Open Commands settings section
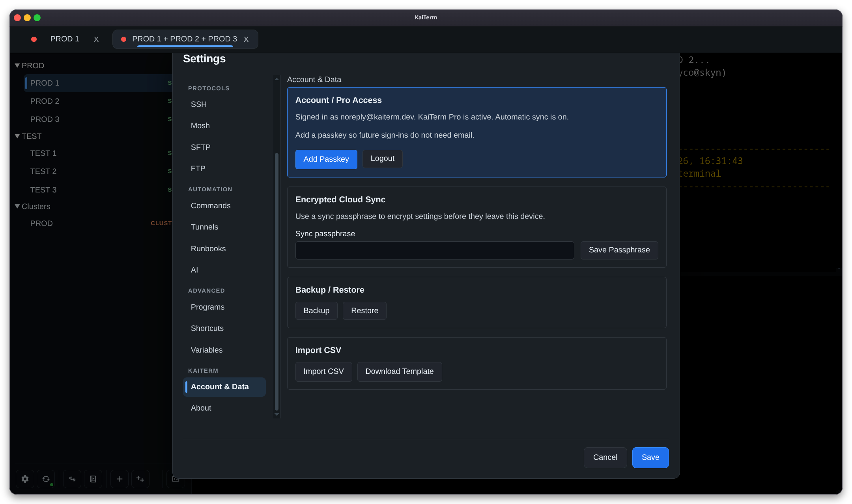The height and width of the screenshot is (504, 852). click(224, 205)
